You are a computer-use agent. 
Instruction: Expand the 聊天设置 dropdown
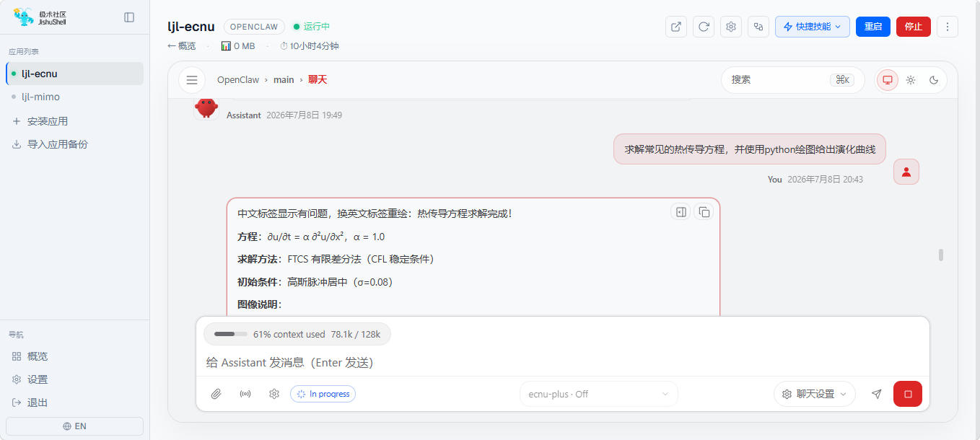click(814, 394)
